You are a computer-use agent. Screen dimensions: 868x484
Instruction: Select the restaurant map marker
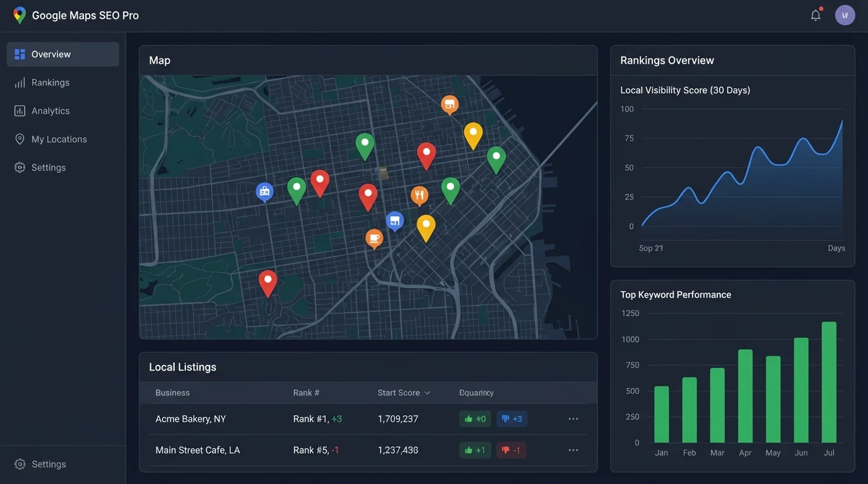[x=419, y=194]
